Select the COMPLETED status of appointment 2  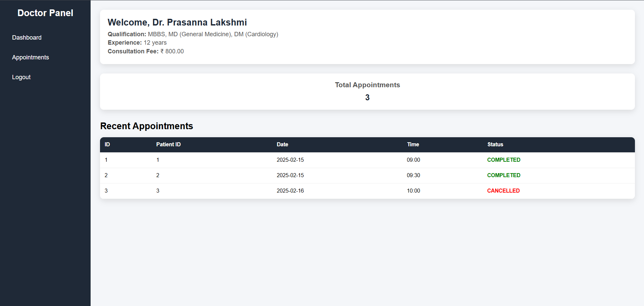click(504, 175)
